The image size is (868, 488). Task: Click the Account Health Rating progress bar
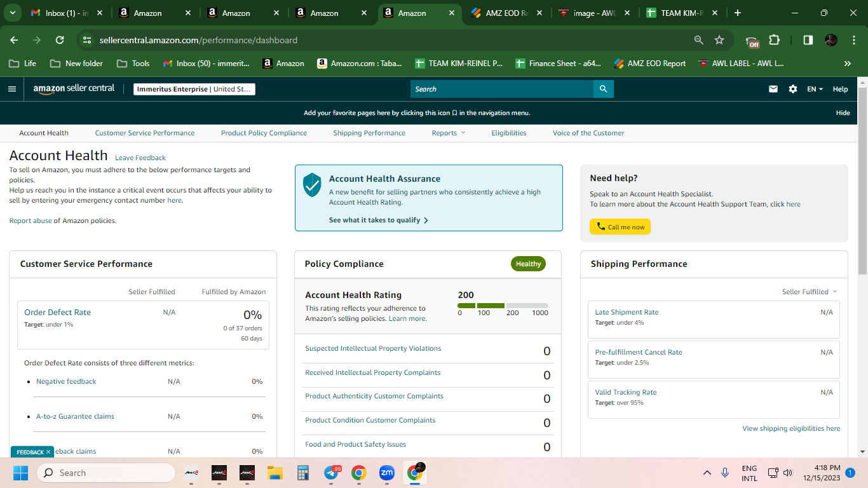pos(503,306)
